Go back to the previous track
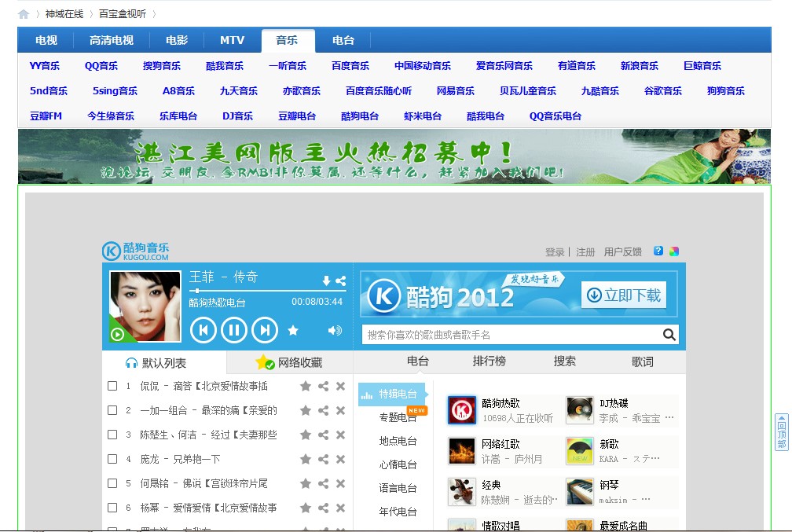The height and width of the screenshot is (532, 792). tap(203, 330)
